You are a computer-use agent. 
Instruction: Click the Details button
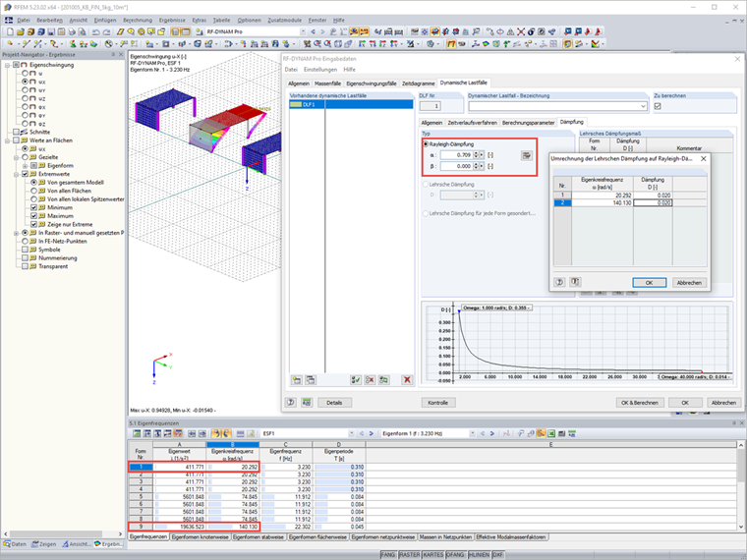pyautogui.click(x=334, y=403)
